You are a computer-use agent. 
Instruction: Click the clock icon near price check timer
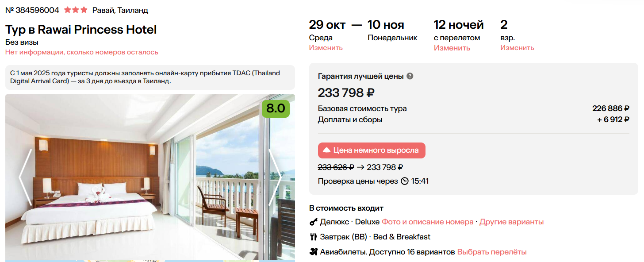click(404, 181)
